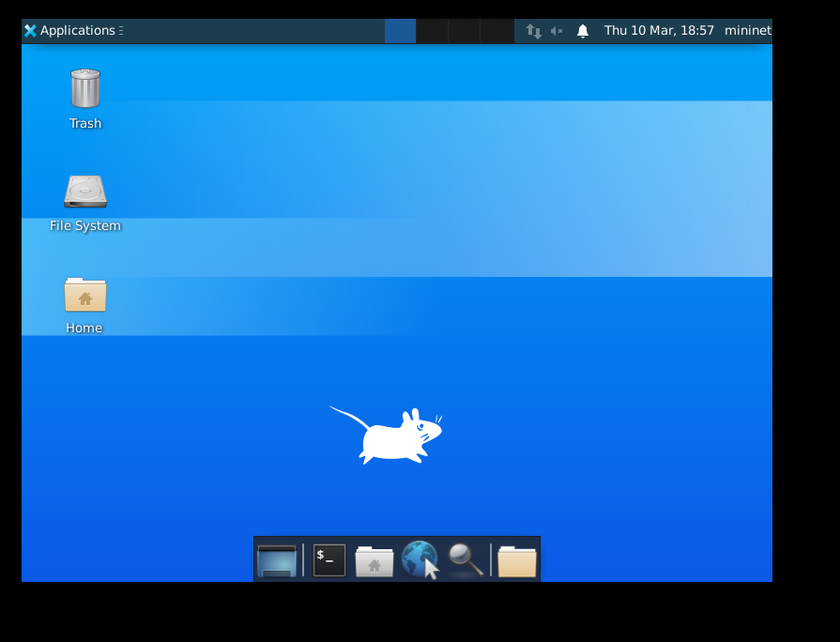Open the notifications bell icon
Screen dimensions: 840x642
583,31
